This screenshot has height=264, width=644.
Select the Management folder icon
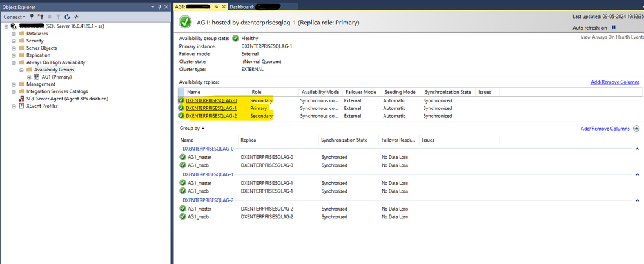pyautogui.click(x=21, y=84)
